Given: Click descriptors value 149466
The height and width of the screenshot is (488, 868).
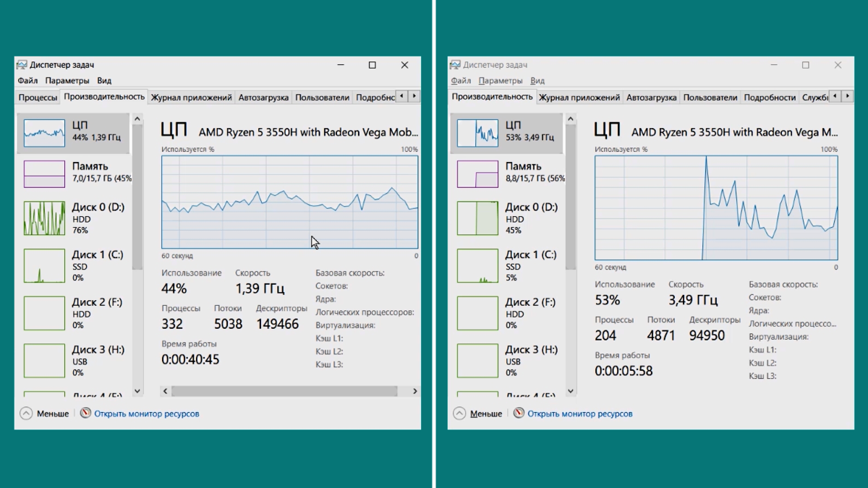Looking at the screenshot, I should tap(278, 324).
